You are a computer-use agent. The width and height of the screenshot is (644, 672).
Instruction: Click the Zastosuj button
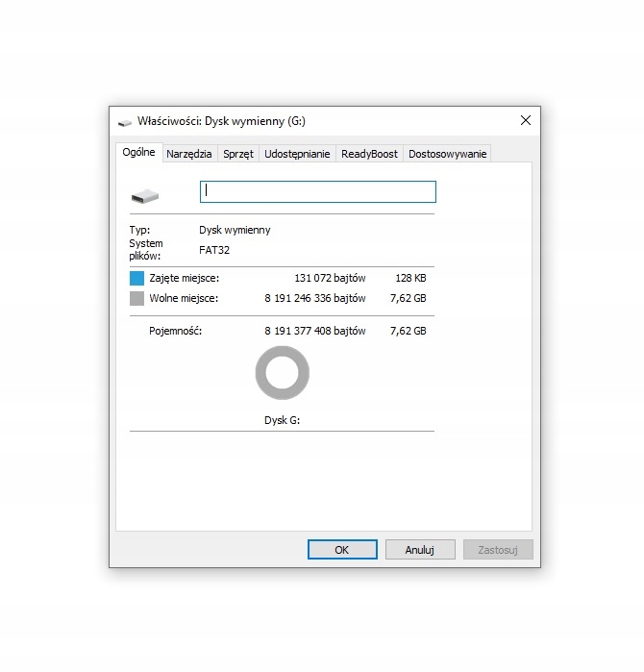498,550
